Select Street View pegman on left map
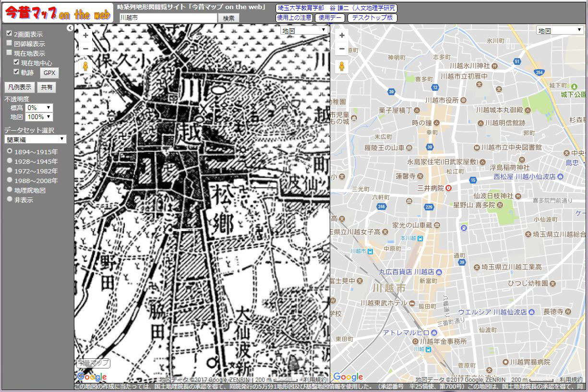The height and width of the screenshot is (392, 588). coord(86,66)
